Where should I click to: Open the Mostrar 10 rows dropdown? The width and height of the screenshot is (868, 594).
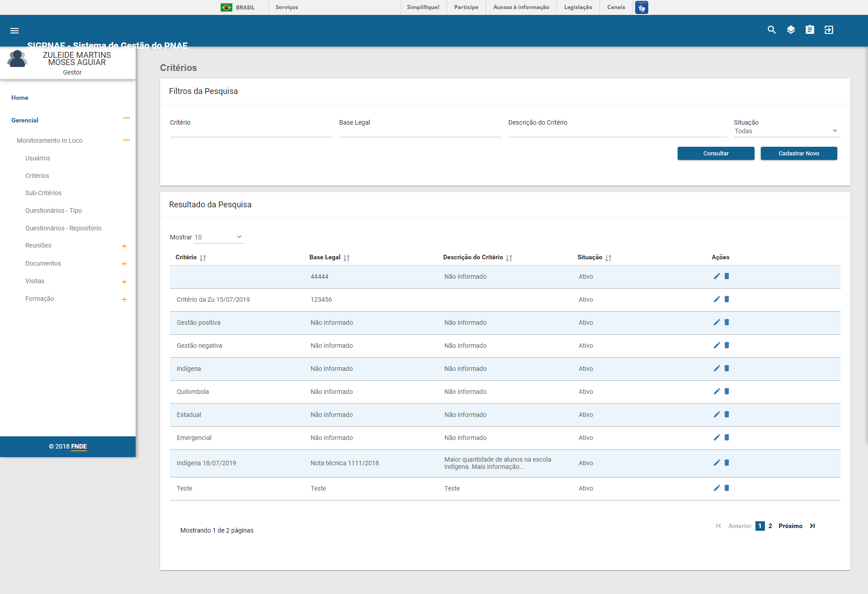pyautogui.click(x=219, y=237)
